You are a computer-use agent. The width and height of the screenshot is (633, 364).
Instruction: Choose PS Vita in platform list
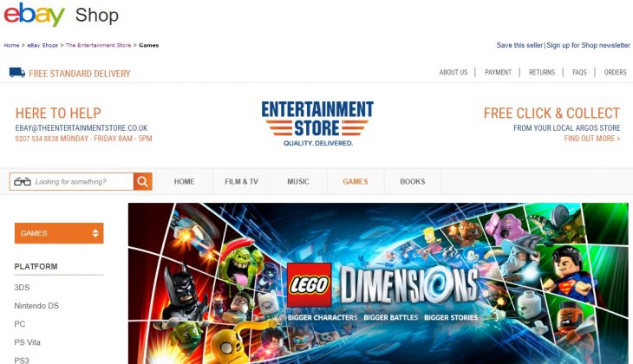tap(28, 342)
